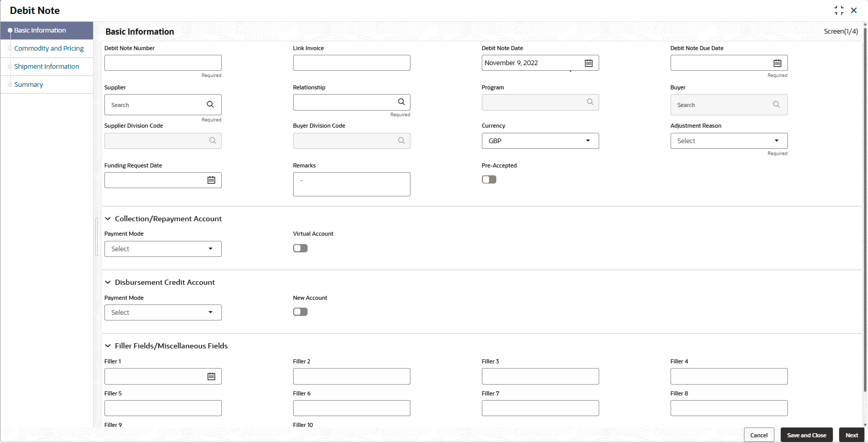Turn on the New Account toggle
The height and width of the screenshot is (443, 868).
coord(300,312)
